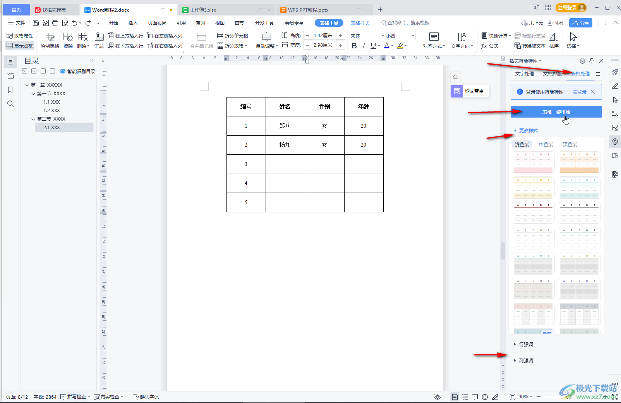Select the Table Style ribbon tab
Viewport: 621px width, 403px height.
pos(360,23)
